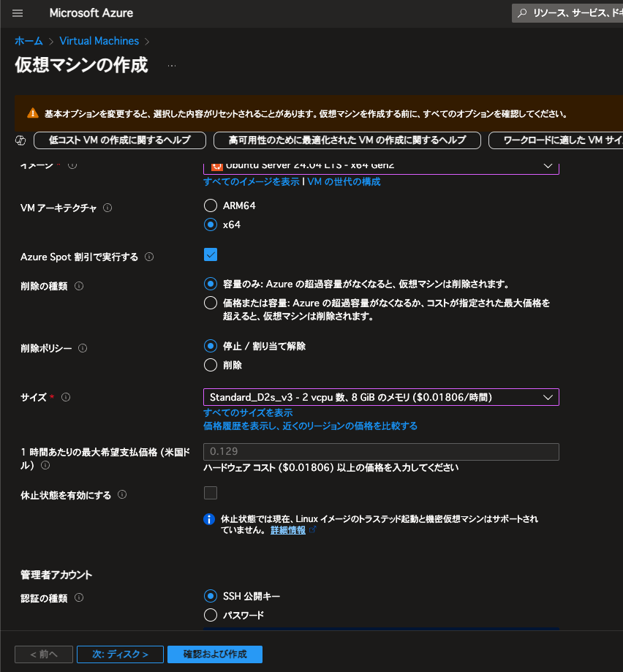The height and width of the screenshot is (672, 623).
Task: Show info tooltip for 最大希望支払価格
Action: coord(45,466)
